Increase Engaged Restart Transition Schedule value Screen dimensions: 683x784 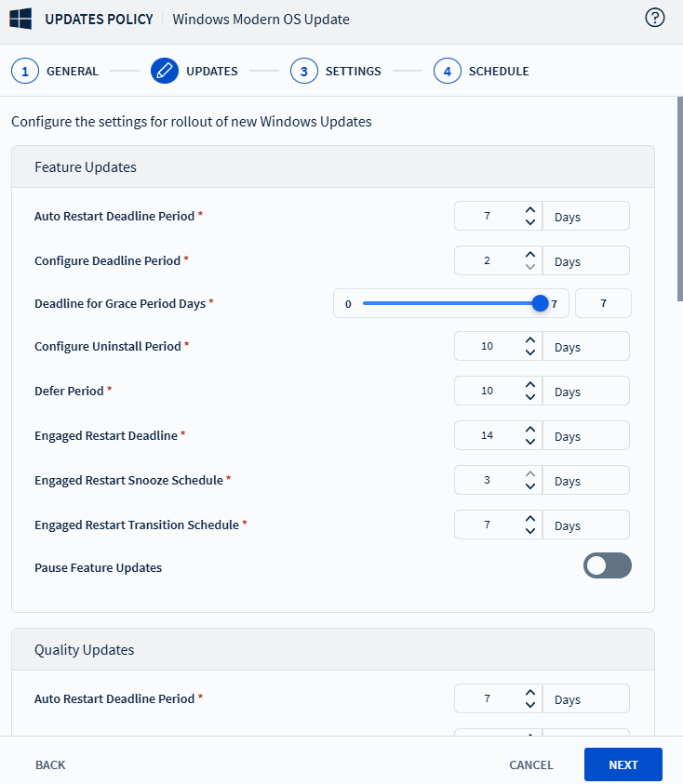(x=530, y=519)
